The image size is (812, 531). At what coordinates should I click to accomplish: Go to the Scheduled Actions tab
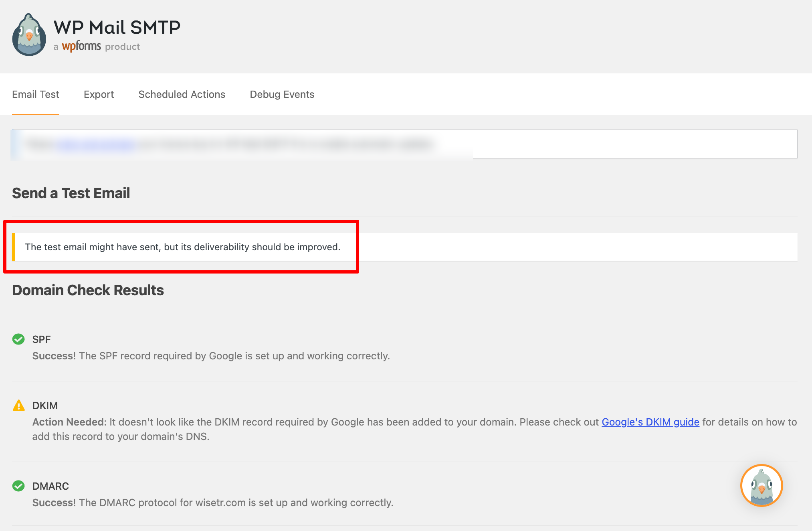click(182, 94)
